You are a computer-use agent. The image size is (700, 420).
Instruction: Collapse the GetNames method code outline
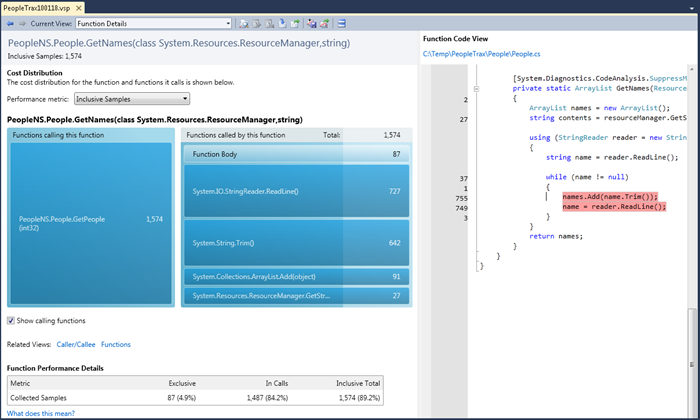(x=476, y=88)
